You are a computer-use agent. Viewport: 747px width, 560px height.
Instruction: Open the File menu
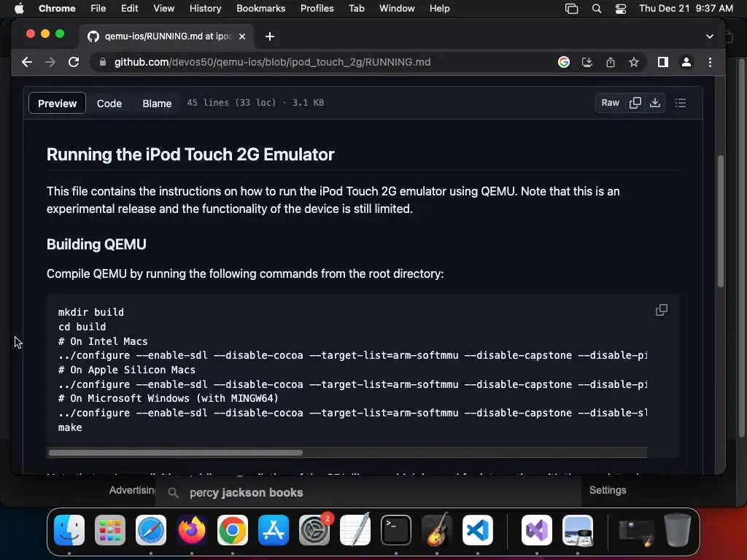(98, 9)
